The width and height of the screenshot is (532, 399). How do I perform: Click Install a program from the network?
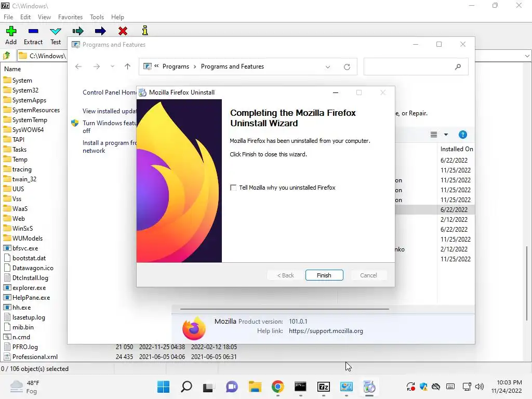[109, 147]
